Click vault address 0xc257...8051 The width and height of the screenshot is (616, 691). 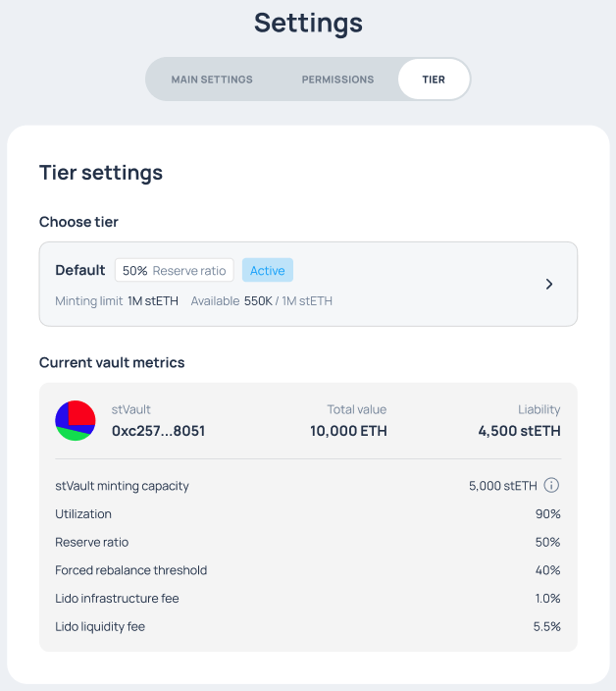tap(158, 430)
